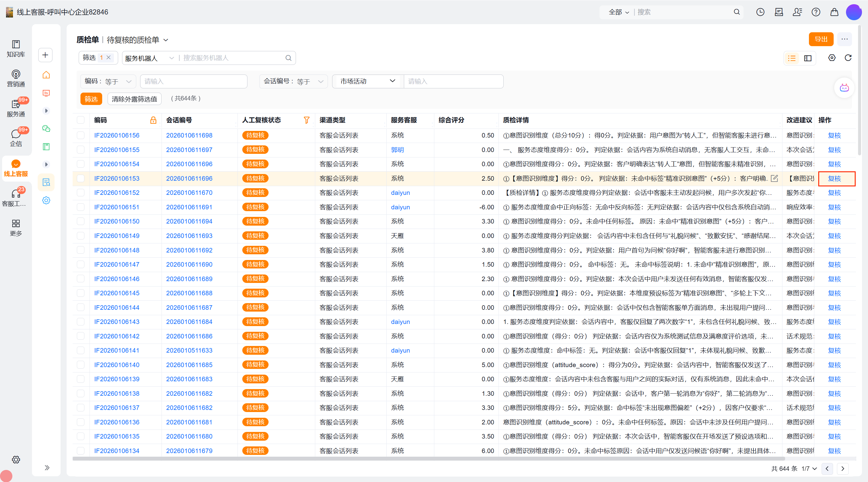Go to 营销通 in the left sidebar
The width and height of the screenshot is (868, 482).
pyautogui.click(x=16, y=78)
